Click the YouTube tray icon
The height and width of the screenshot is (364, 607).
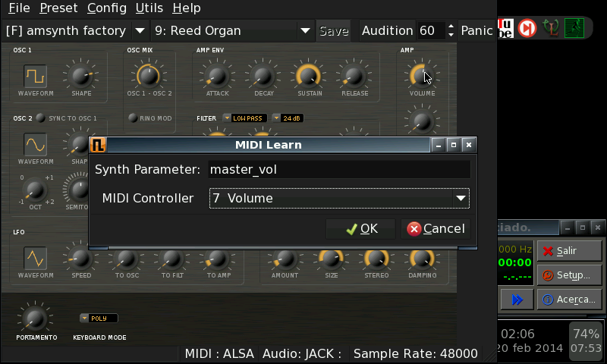tap(505, 28)
